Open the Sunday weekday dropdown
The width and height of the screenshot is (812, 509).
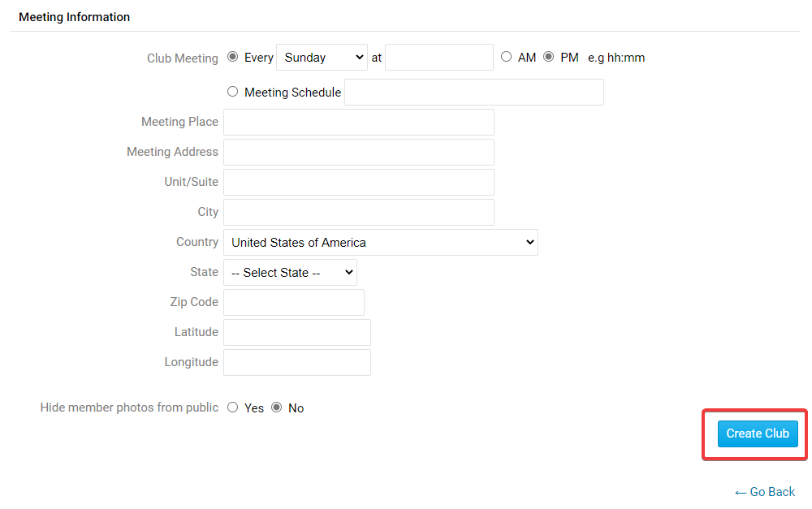pyautogui.click(x=322, y=58)
